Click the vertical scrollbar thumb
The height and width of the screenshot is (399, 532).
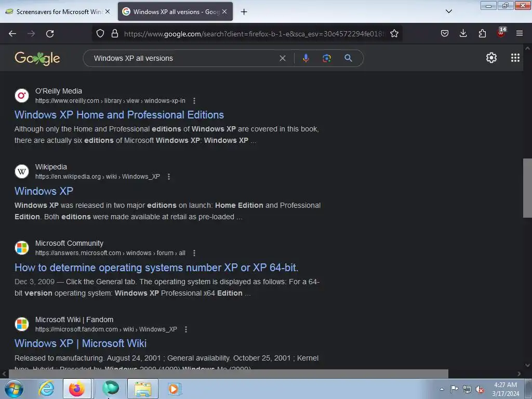click(x=527, y=188)
